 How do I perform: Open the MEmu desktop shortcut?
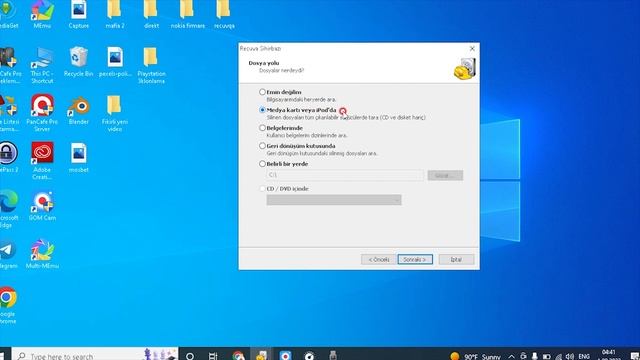(42, 14)
